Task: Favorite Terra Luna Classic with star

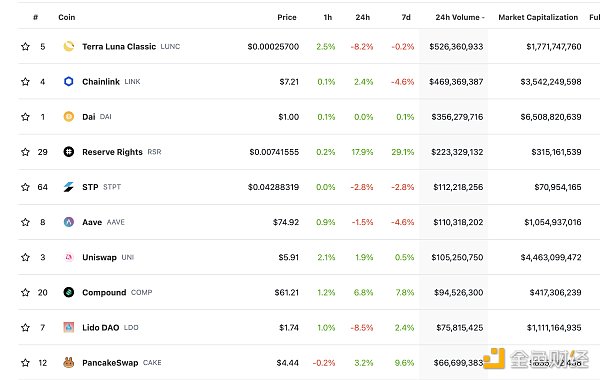Action: pos(25,46)
